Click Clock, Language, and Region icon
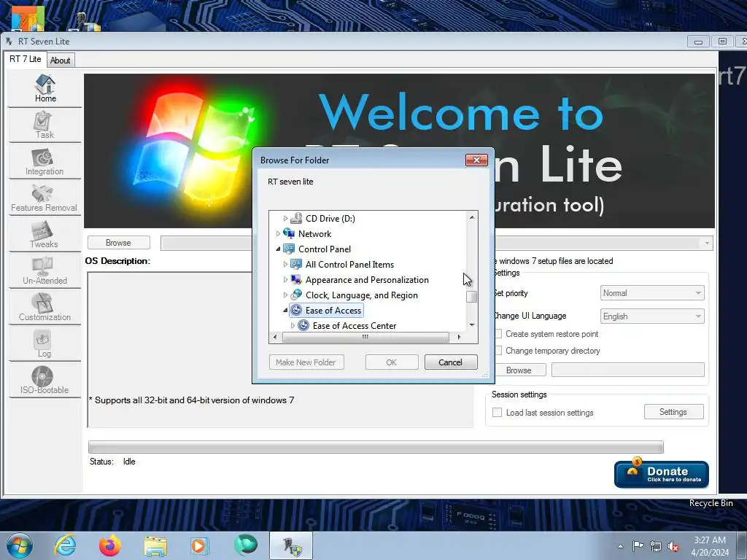The width and height of the screenshot is (747, 560). [x=296, y=295]
